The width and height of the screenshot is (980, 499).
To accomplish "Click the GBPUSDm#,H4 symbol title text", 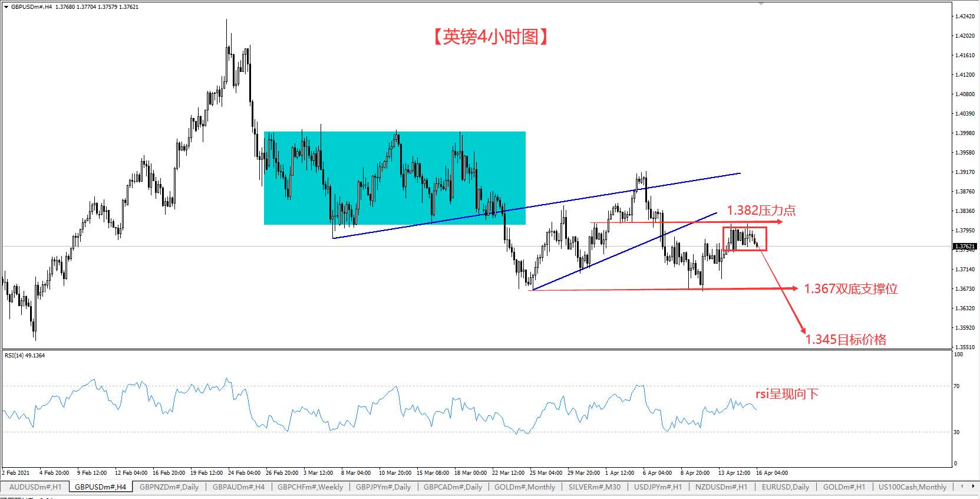I will point(31,7).
